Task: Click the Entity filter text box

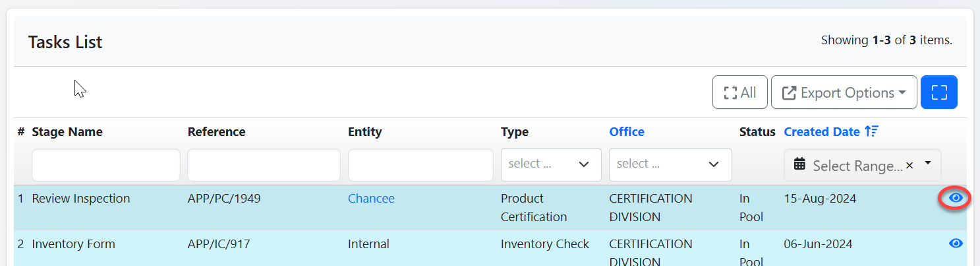Action: (x=420, y=165)
